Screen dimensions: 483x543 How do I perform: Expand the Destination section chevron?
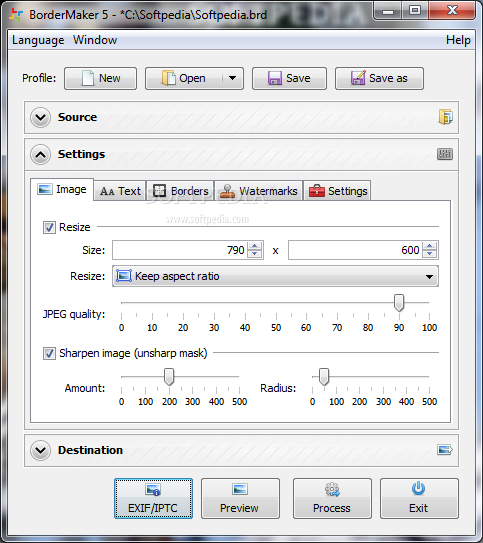click(41, 450)
